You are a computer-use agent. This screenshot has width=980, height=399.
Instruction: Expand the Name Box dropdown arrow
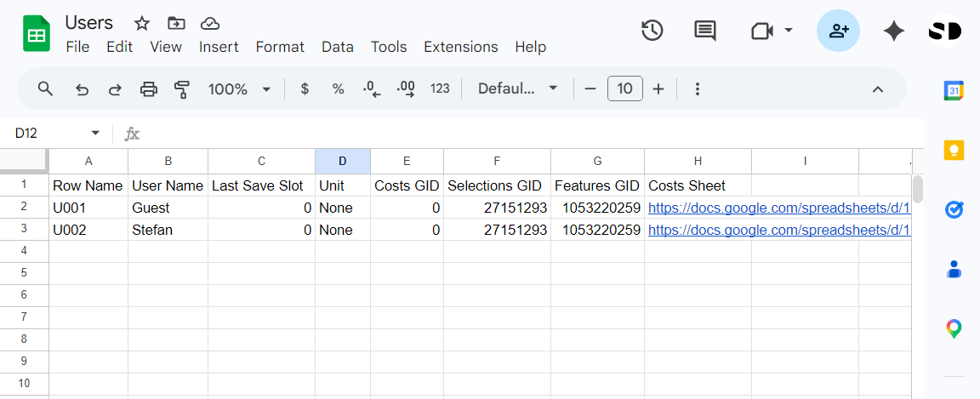click(x=95, y=134)
